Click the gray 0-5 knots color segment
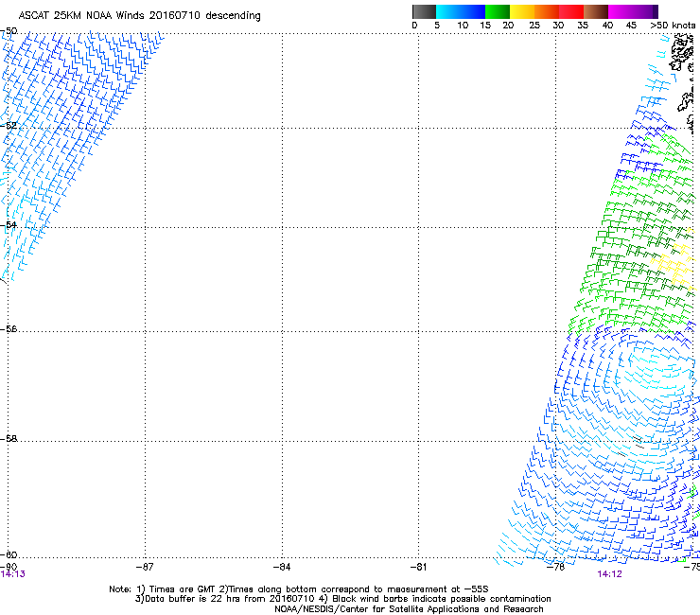The width and height of the screenshot is (700, 615). click(x=424, y=11)
